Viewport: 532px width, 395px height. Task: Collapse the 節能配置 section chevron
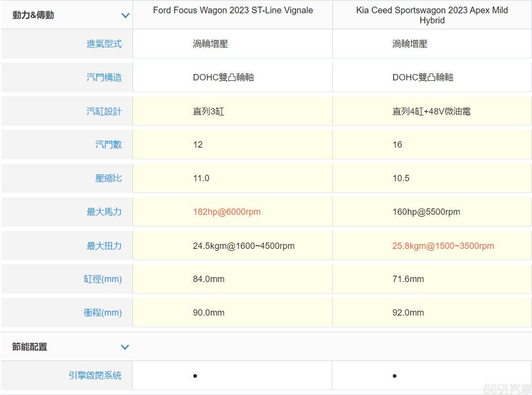[x=125, y=347]
